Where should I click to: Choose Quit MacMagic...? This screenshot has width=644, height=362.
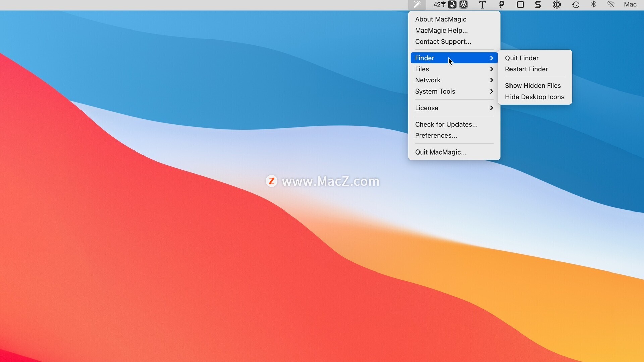(x=454, y=152)
